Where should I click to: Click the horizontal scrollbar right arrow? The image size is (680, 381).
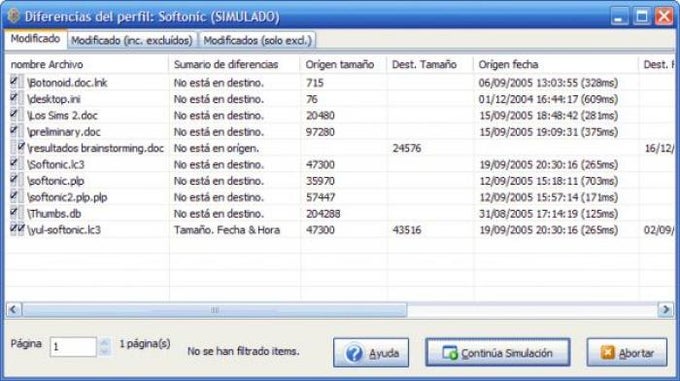tap(666, 309)
